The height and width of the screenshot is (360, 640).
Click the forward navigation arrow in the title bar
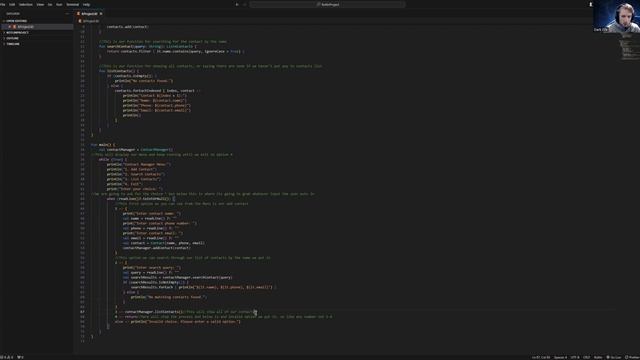pyautogui.click(x=244, y=4)
